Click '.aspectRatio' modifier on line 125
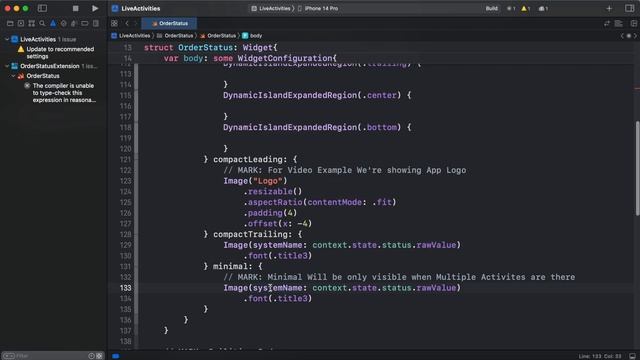 pos(273,202)
